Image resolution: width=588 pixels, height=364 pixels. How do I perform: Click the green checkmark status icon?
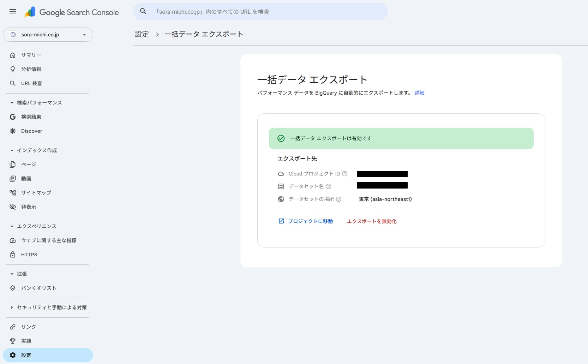click(x=281, y=138)
